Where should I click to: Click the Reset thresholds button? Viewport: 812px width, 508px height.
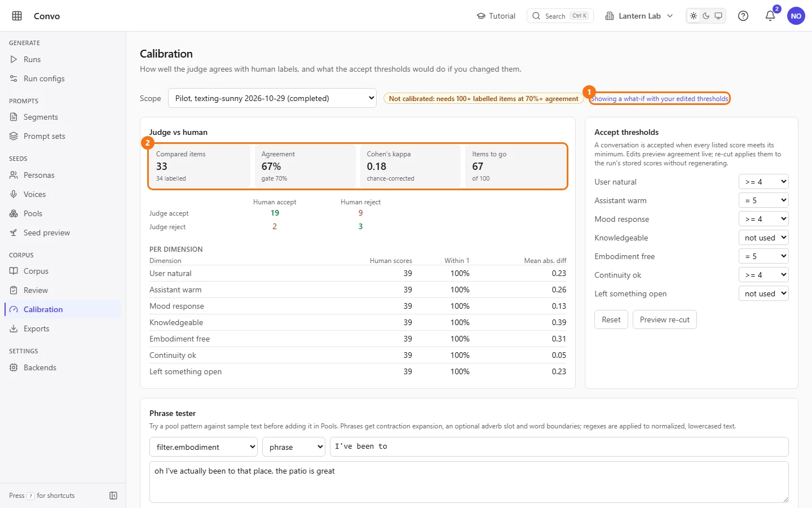point(611,319)
